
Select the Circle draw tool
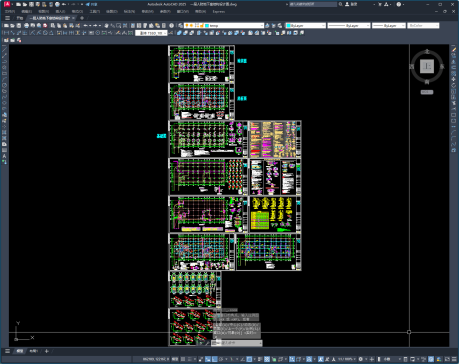(4, 85)
